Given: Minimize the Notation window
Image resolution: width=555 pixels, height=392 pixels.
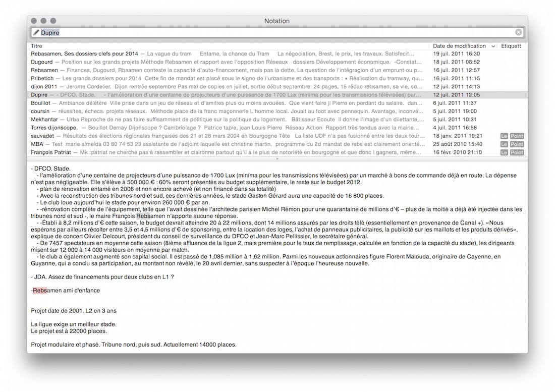Looking at the screenshot, I should pyautogui.click(x=43, y=21).
